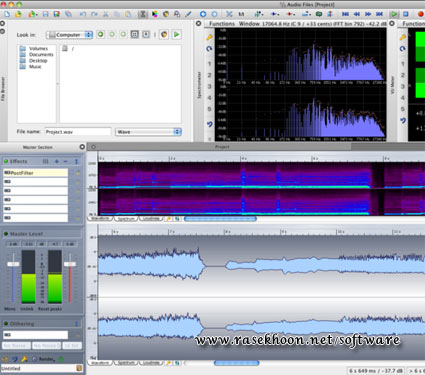
Task: Select VU Meter preset number 2
Action: [x=403, y=75]
